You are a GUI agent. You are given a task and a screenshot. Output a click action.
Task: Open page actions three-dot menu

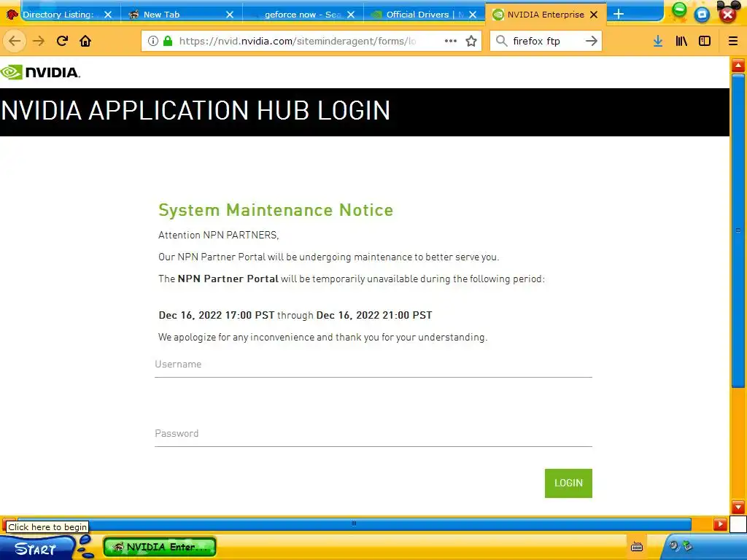click(x=451, y=41)
